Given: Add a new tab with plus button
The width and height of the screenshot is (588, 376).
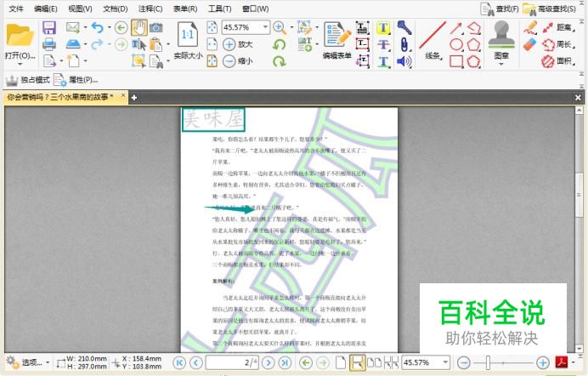Looking at the screenshot, I should (x=134, y=98).
